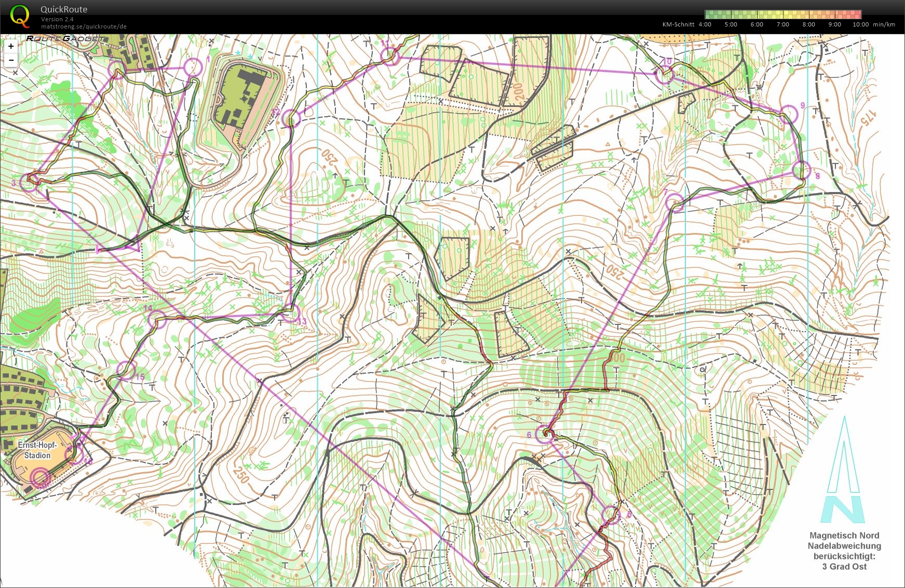
Task: Select control circle 11 on the map
Action: [390, 57]
